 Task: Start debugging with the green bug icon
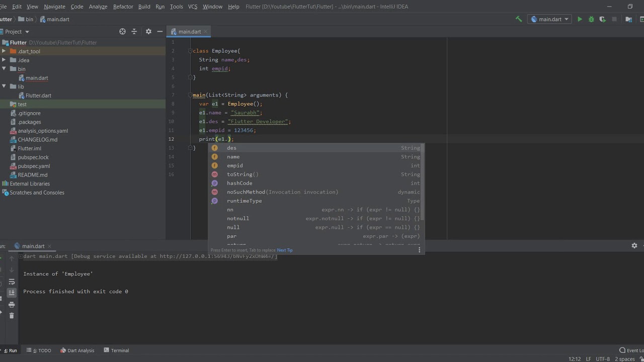click(591, 19)
